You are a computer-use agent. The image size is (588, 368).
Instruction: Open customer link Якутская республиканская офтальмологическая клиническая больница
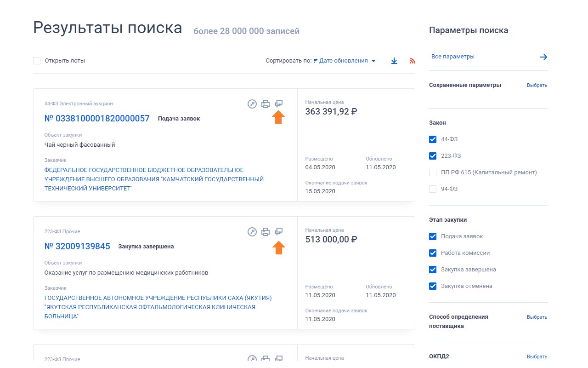[158, 307]
